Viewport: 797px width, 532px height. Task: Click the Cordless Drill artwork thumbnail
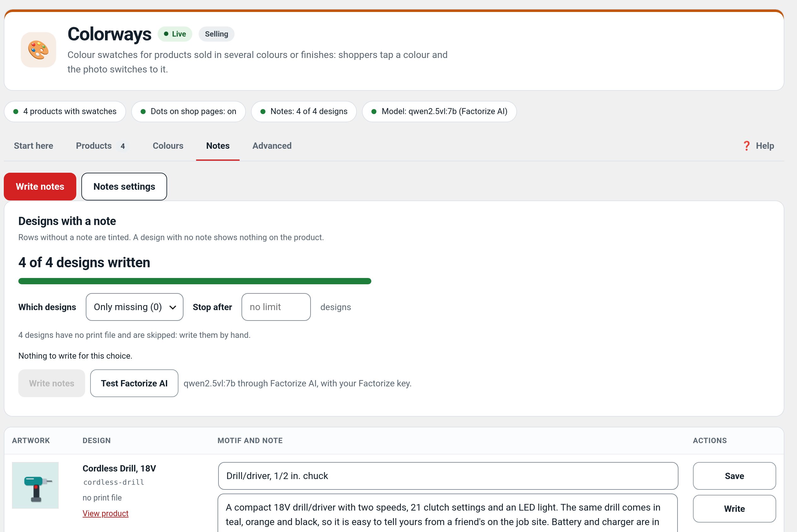[x=35, y=485]
